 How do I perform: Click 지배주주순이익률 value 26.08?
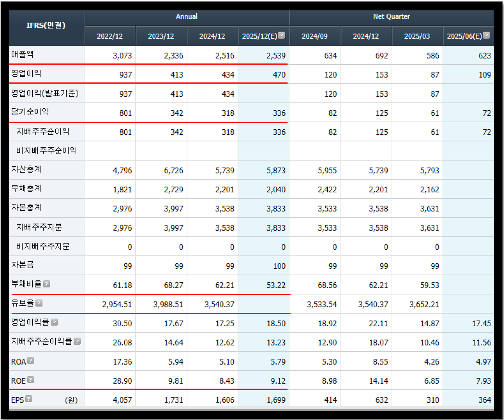click(122, 343)
